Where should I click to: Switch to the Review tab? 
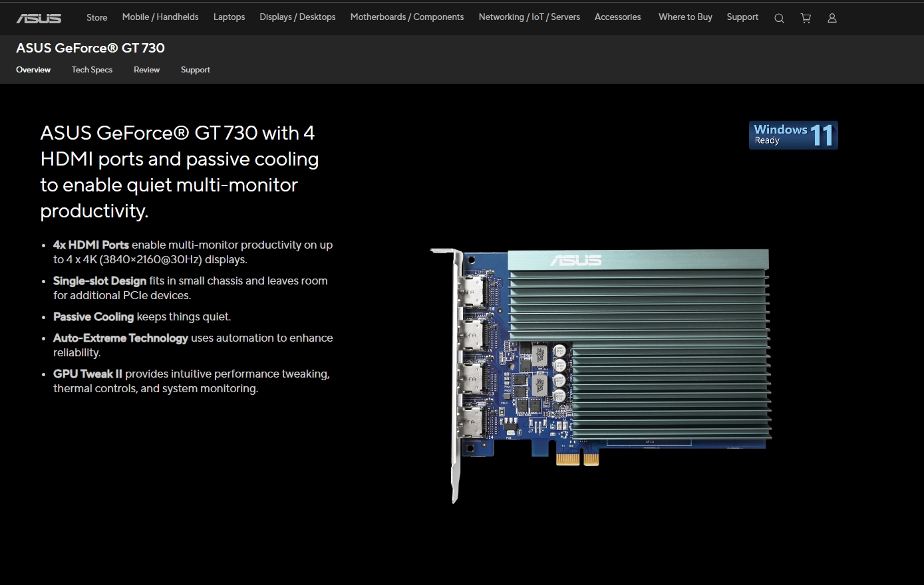[146, 70]
